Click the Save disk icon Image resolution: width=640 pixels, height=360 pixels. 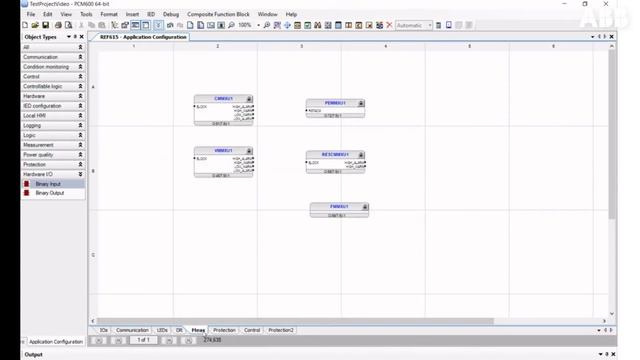(45, 25)
